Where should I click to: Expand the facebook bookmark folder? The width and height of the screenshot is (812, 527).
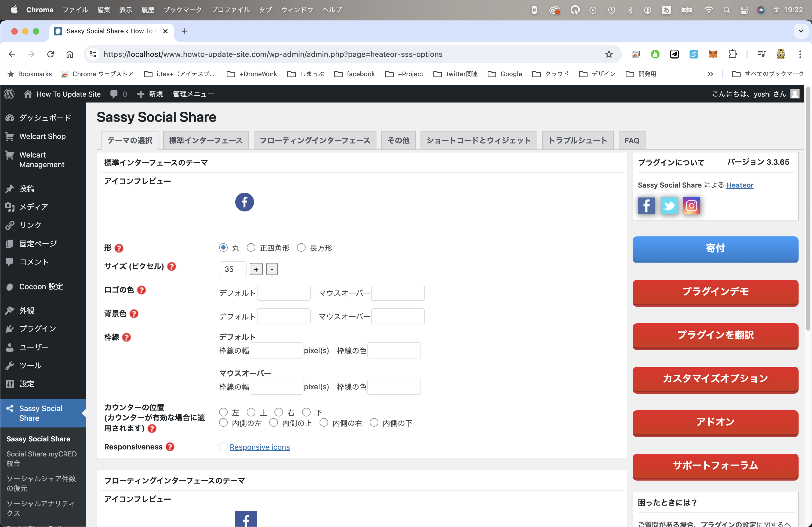[x=354, y=74]
